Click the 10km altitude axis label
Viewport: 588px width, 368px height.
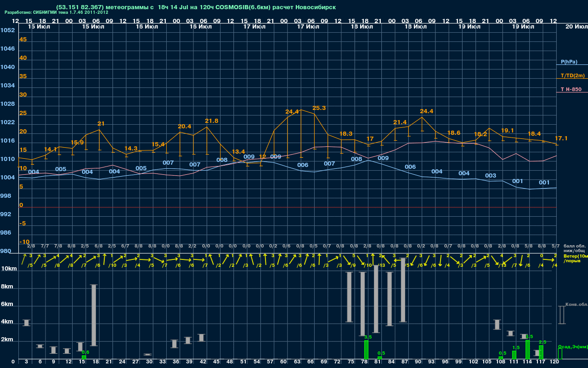click(x=8, y=269)
